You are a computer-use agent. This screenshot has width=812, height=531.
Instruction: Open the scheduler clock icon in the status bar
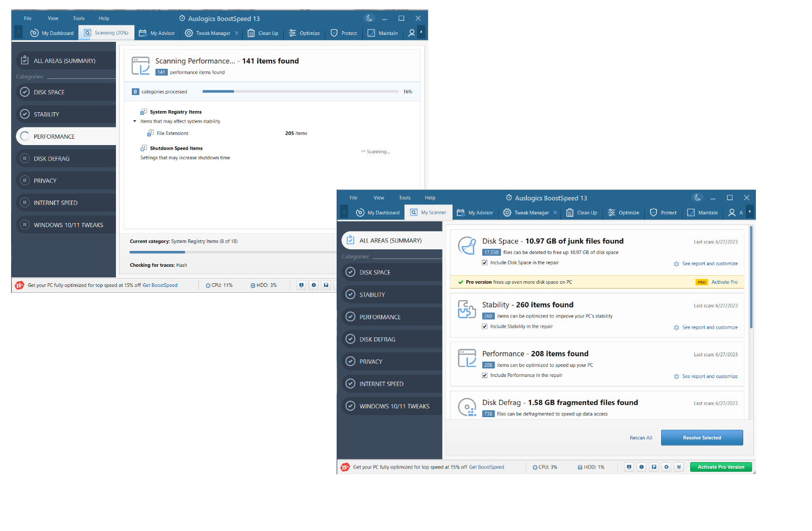(x=641, y=466)
